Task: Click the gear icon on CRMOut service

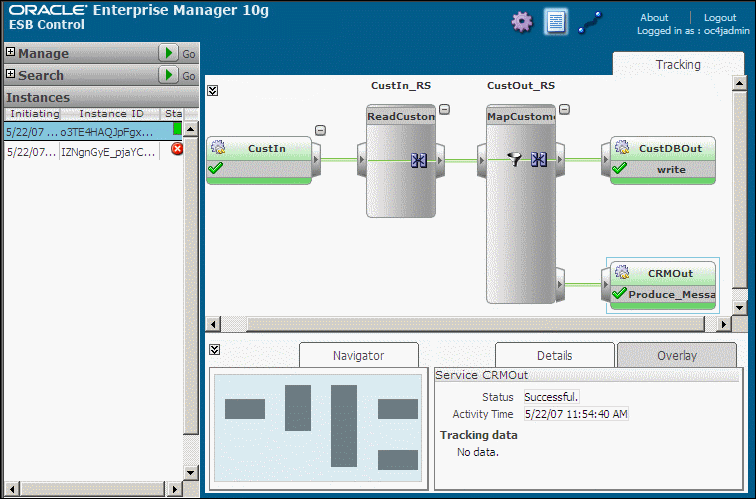Action: [x=622, y=272]
